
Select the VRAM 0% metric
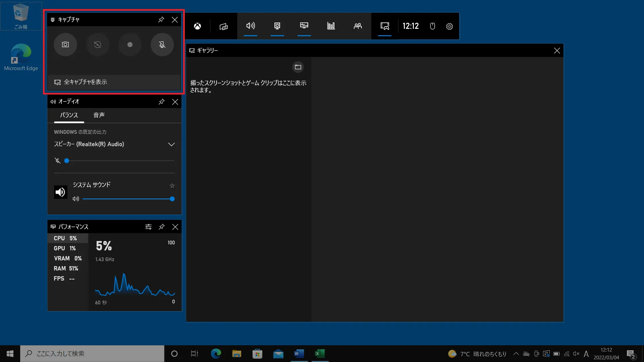tap(68, 258)
